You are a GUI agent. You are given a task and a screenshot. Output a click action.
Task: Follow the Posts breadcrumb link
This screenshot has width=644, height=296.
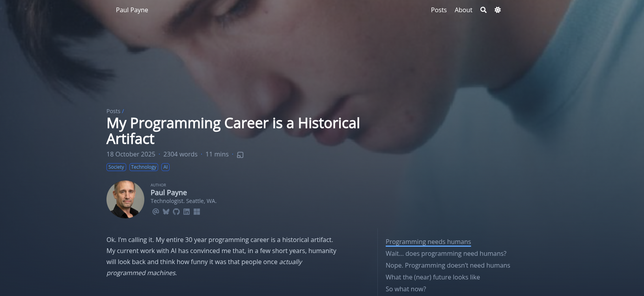tap(113, 111)
